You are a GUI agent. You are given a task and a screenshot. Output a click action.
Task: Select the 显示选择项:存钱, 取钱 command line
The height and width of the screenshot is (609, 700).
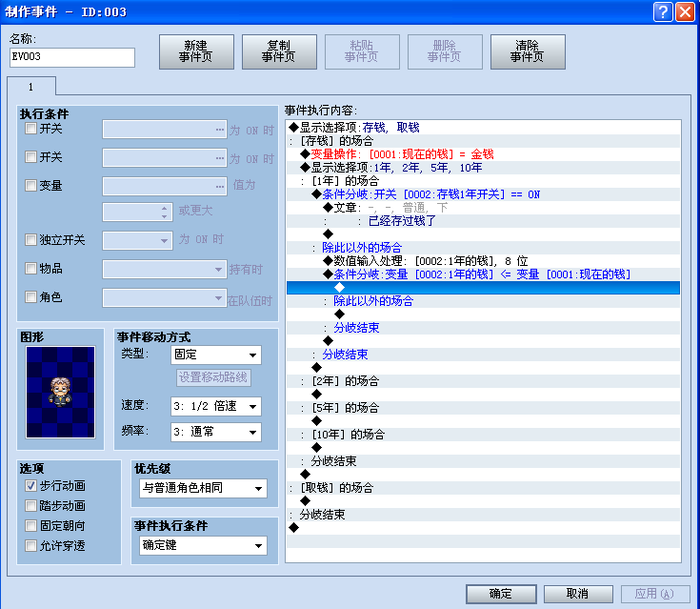[484, 128]
